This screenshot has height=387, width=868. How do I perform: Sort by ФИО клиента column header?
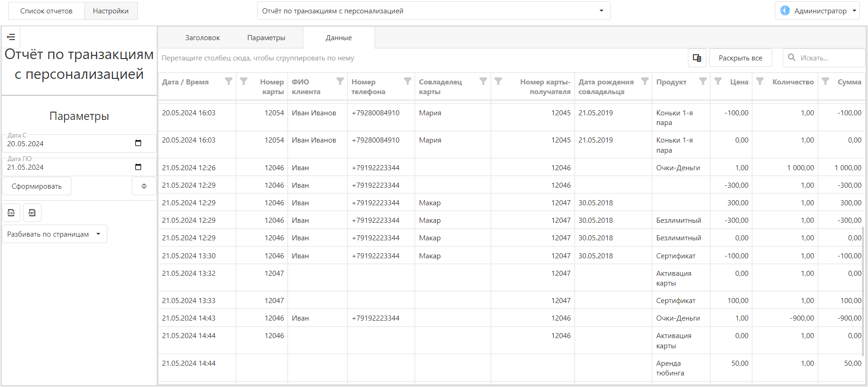pos(306,87)
